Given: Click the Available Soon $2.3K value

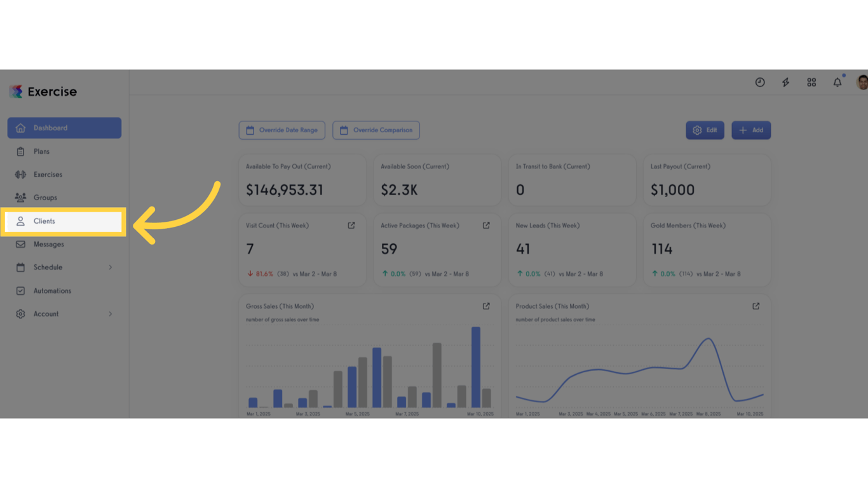Looking at the screenshot, I should point(399,190).
